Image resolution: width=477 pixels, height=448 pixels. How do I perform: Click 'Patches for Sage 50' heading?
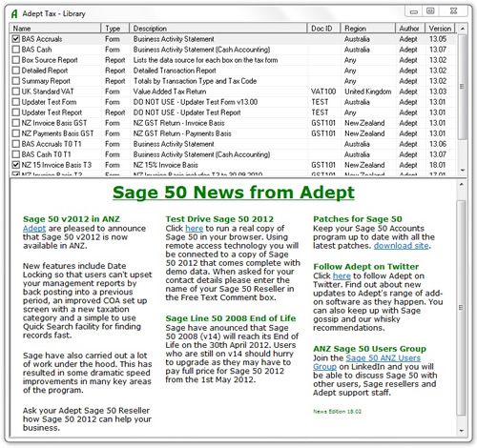[358, 219]
